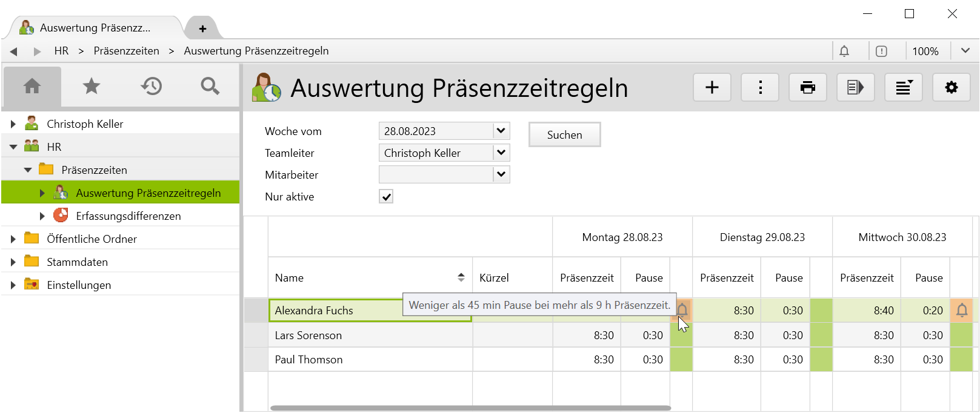Open the sidebar search magnifier
This screenshot has height=413, width=980.
(x=210, y=87)
